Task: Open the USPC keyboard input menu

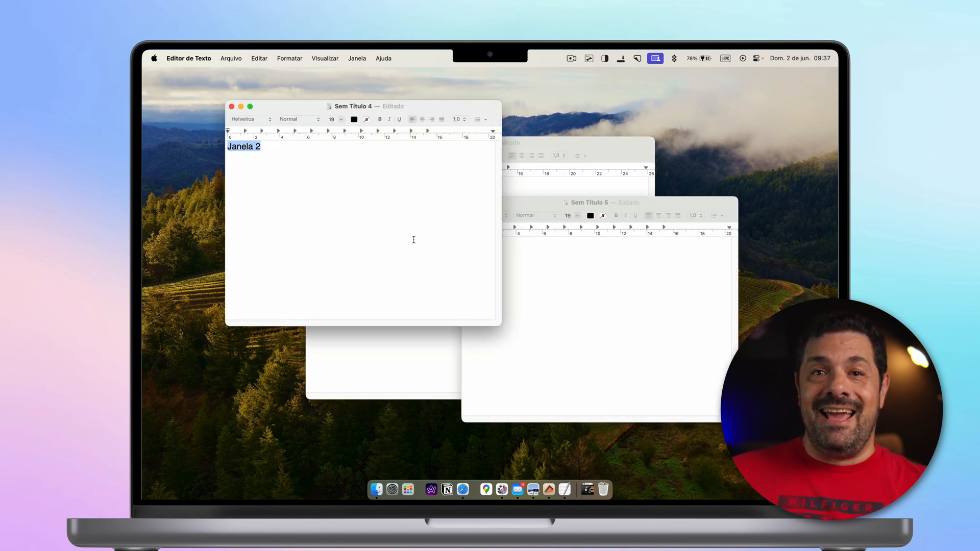Action: [725, 59]
